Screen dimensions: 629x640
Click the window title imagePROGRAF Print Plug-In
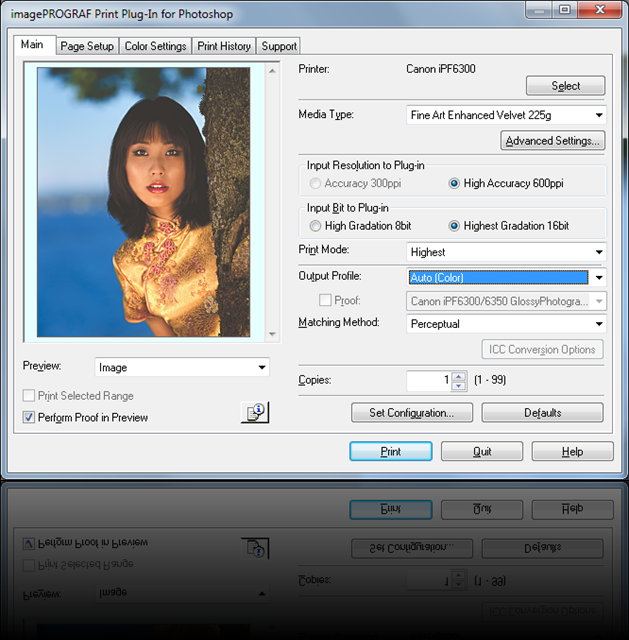[x=122, y=14]
